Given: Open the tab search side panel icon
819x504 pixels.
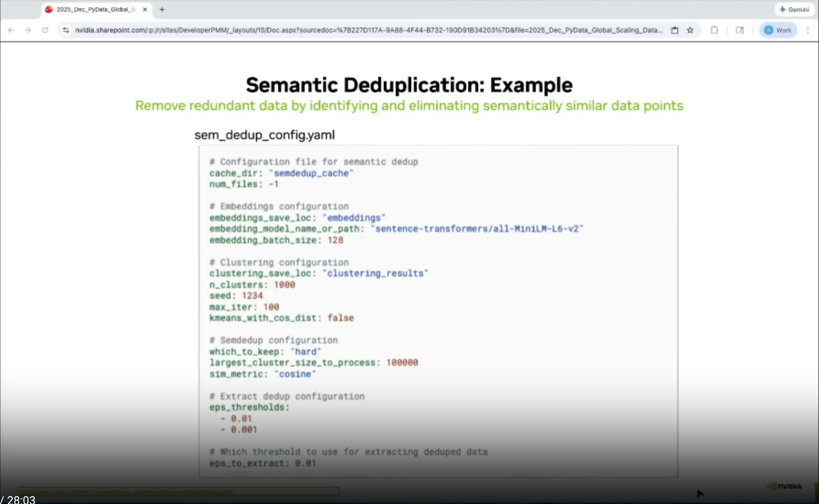Looking at the screenshot, I should pos(740,30).
